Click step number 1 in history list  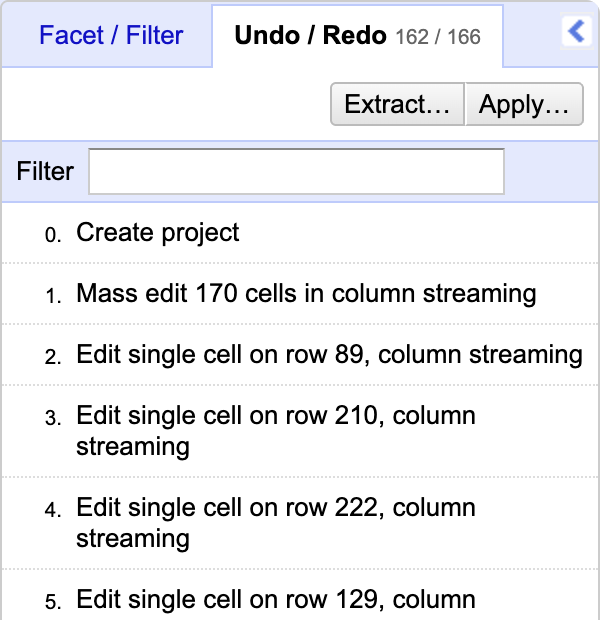coord(53,296)
